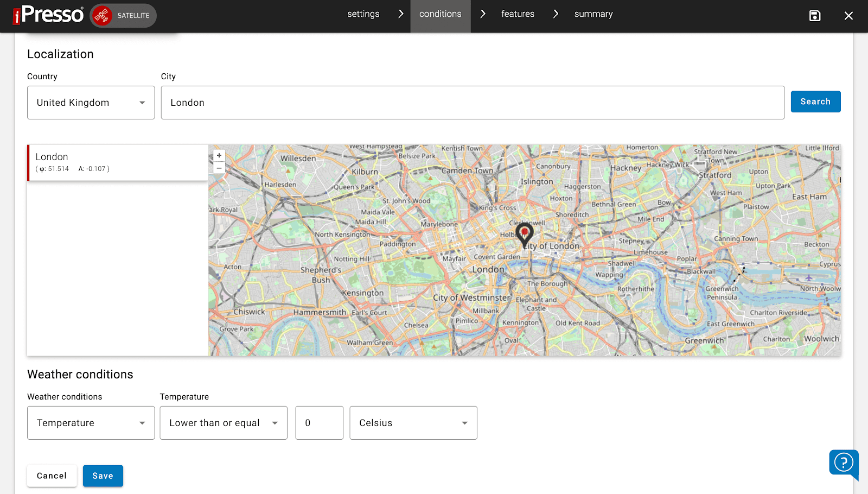
Task: Open the summary step
Action: point(593,14)
